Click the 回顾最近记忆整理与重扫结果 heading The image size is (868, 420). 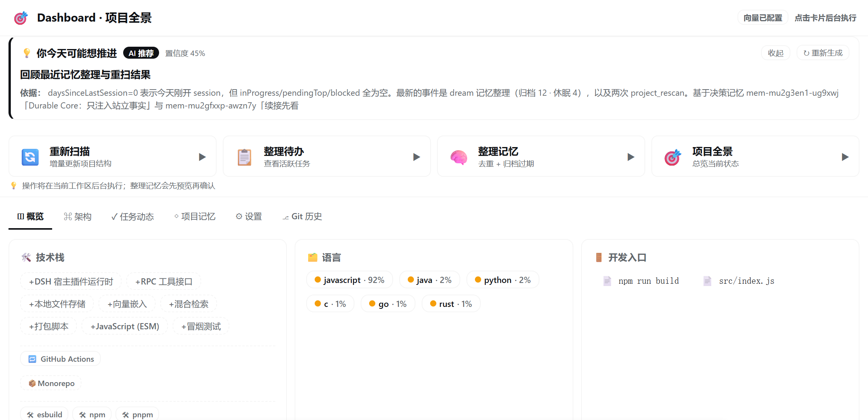click(85, 75)
